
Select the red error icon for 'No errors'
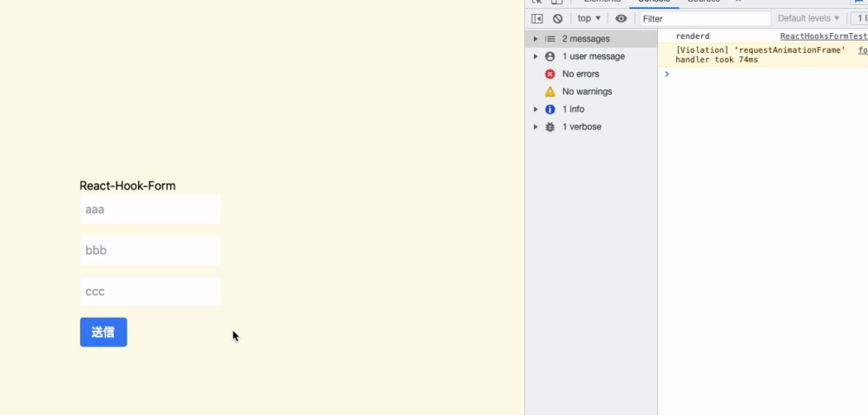point(549,74)
